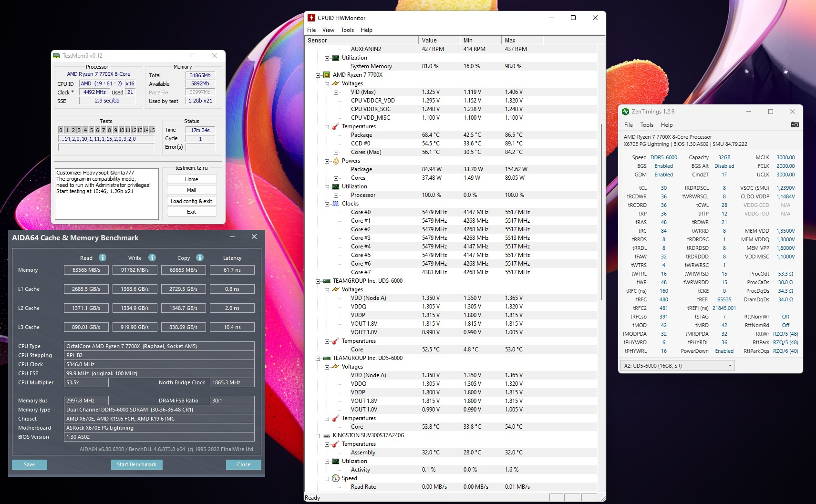The image size is (816, 504).
Task: Click the Powers flame icon in HWMonitor
Action: point(336,161)
